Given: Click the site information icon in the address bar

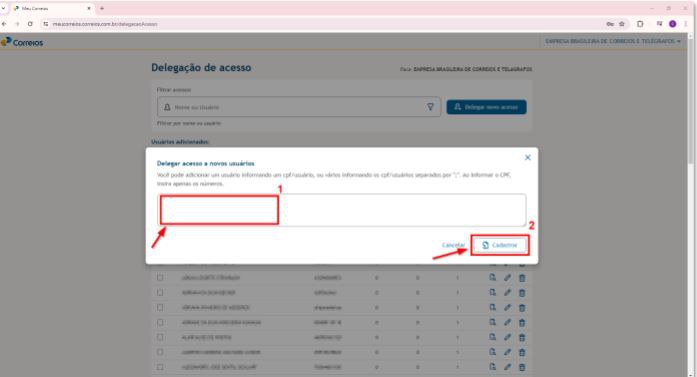Looking at the screenshot, I should (46, 24).
